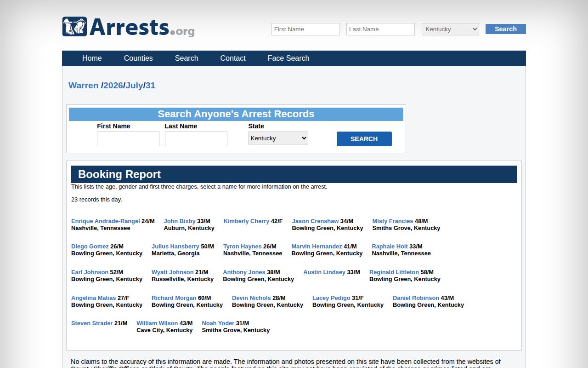Screen dimensions: 588x368
Task: Click the Arrests.org handcuffs logo
Action: click(x=128, y=27)
